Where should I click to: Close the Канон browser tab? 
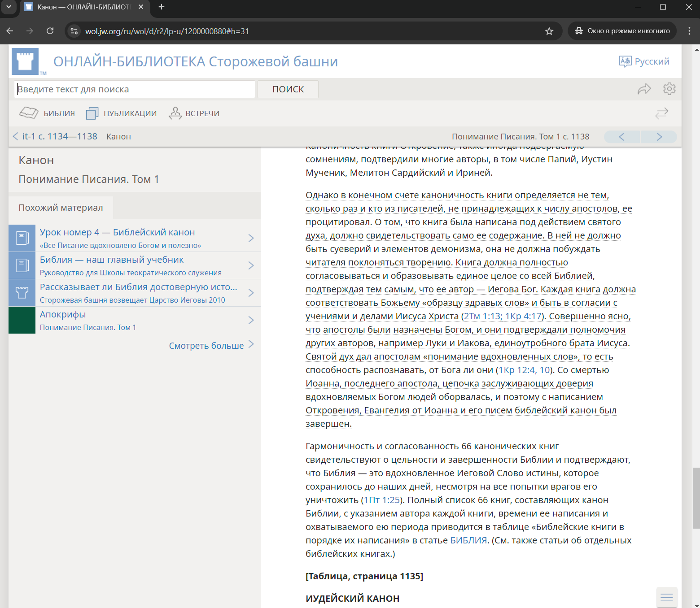141,7
